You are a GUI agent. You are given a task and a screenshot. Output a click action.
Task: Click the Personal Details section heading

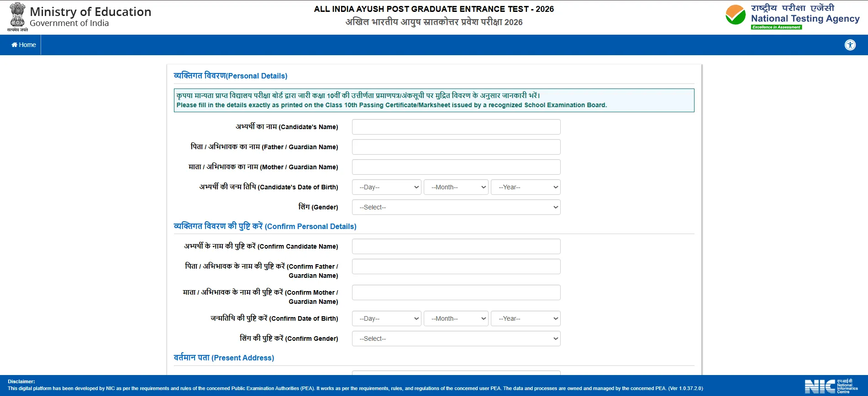point(231,76)
